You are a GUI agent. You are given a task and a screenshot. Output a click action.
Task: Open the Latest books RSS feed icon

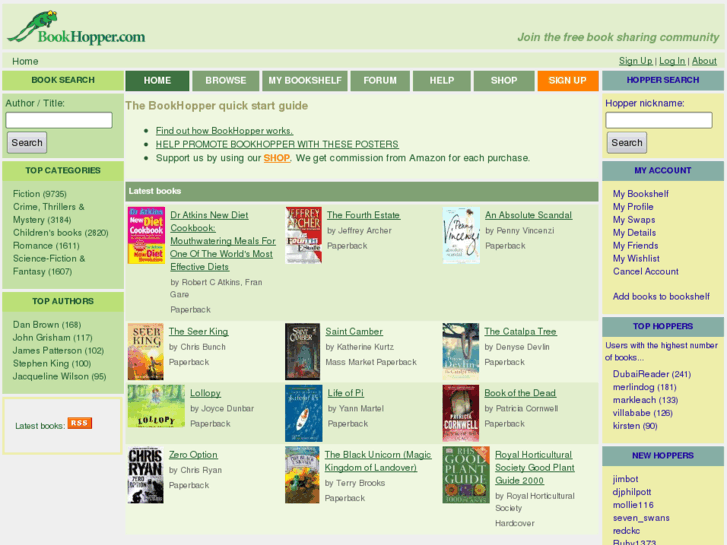click(80, 423)
